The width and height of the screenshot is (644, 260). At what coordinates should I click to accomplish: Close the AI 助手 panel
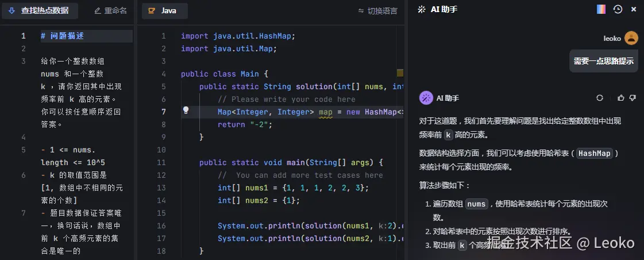click(x=634, y=9)
